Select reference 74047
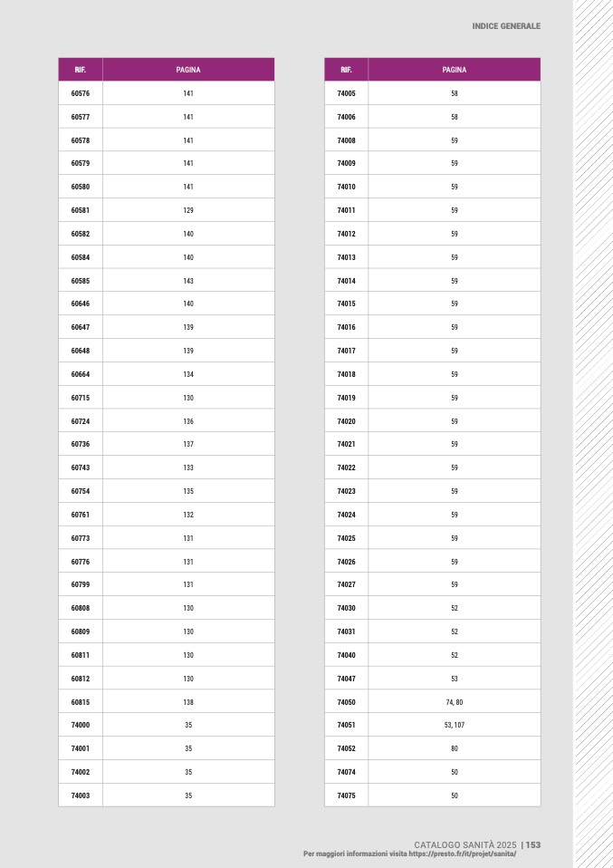 point(346,679)
